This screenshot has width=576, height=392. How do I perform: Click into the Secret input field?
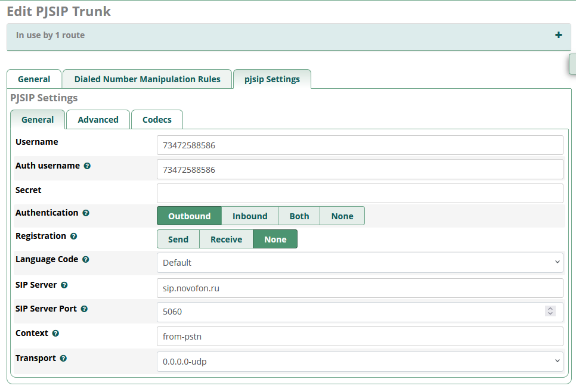click(360, 193)
